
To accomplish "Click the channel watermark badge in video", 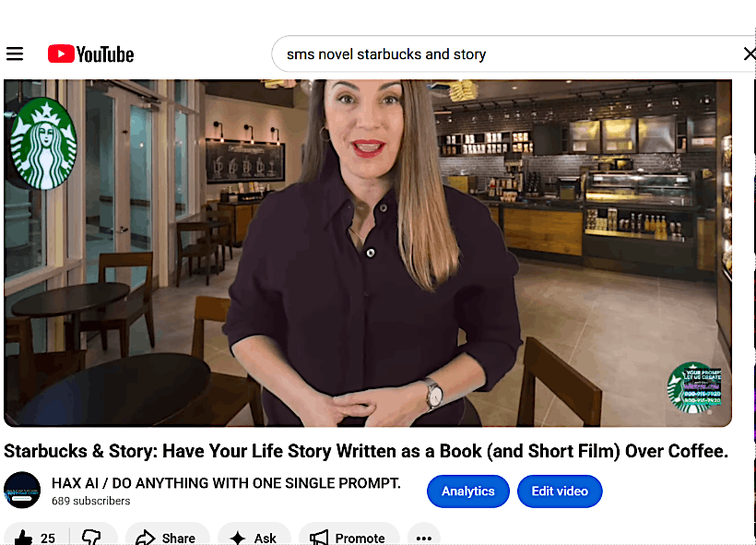I will point(693,387).
